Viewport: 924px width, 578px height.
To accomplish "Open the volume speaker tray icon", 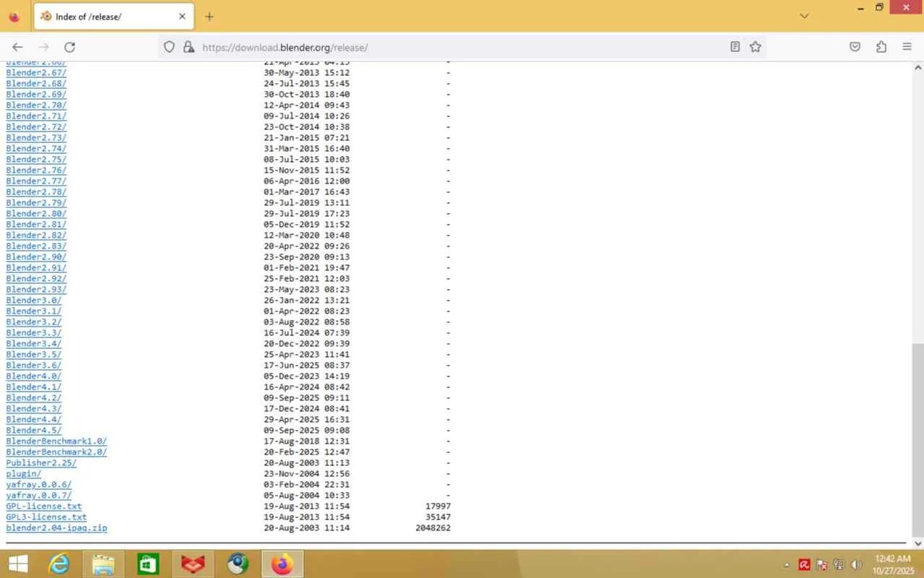I will [x=856, y=565].
